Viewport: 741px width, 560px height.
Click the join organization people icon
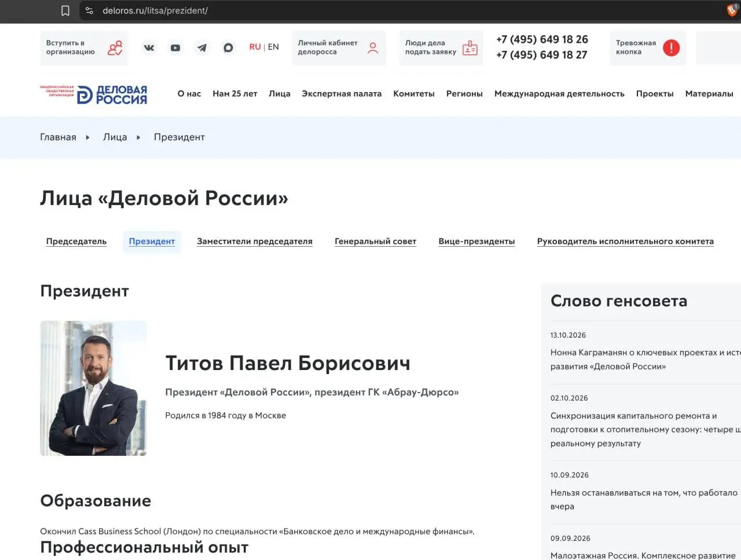tap(115, 47)
